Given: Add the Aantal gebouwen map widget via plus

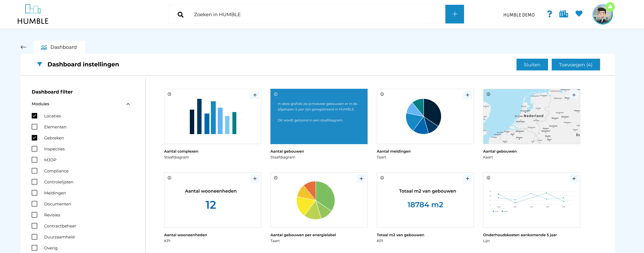Looking at the screenshot, I should [x=574, y=95].
